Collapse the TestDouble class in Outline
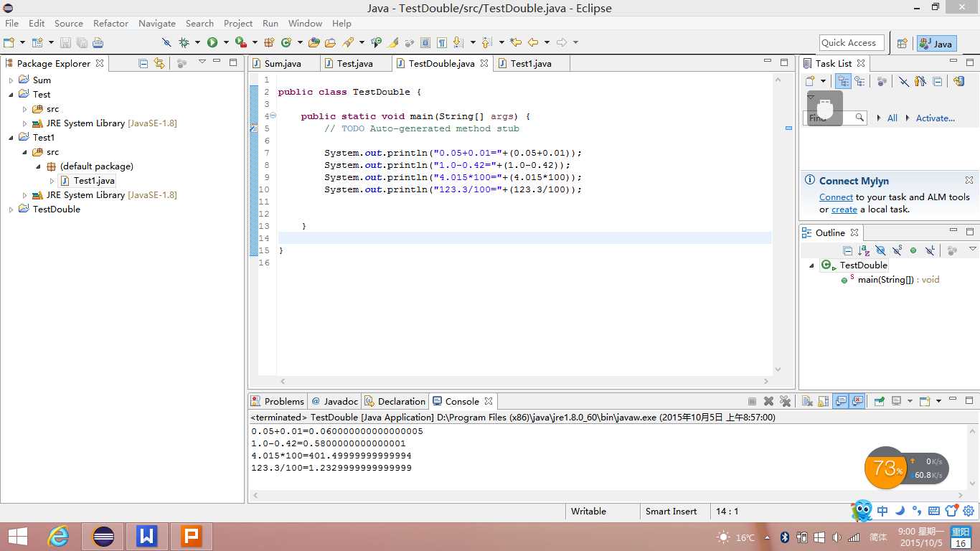The image size is (980, 551). click(x=812, y=265)
